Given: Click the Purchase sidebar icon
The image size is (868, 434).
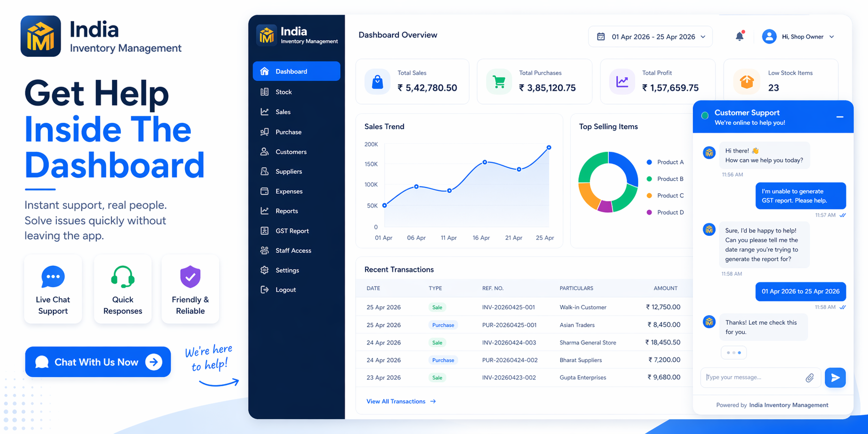Looking at the screenshot, I should pos(265,132).
